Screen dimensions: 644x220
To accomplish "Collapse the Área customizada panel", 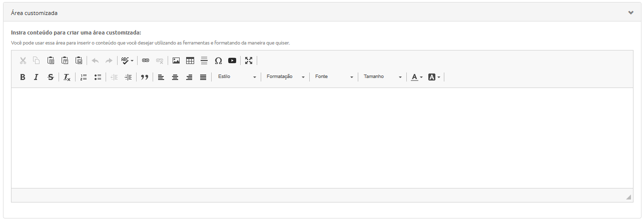I will tap(630, 13).
